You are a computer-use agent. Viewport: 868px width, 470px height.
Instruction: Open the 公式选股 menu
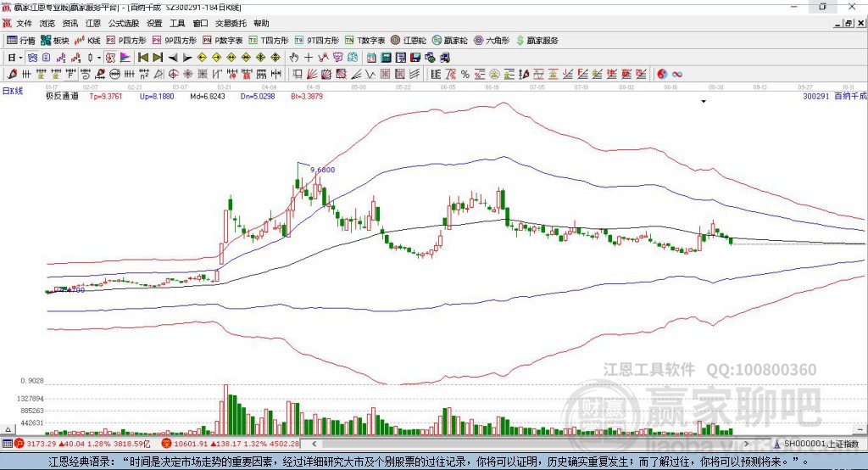click(x=124, y=23)
